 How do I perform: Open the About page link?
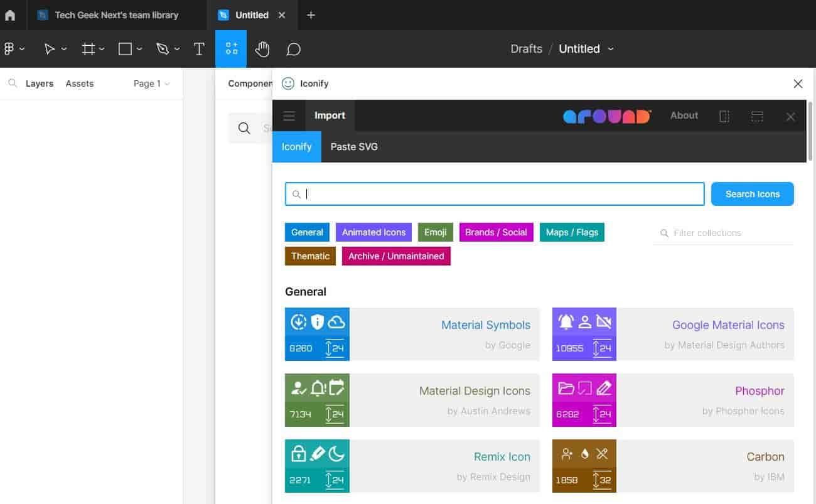click(684, 115)
